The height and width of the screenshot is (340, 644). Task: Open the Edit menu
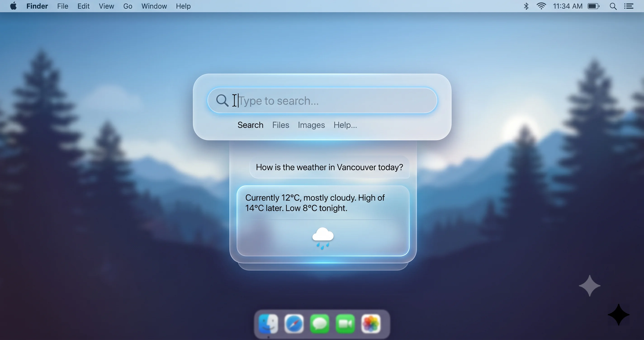point(83,6)
